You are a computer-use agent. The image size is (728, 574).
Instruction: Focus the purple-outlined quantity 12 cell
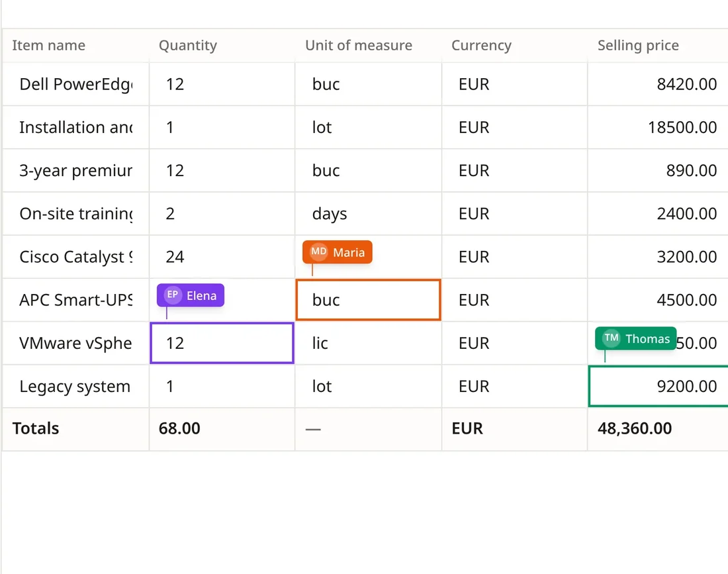tap(222, 343)
